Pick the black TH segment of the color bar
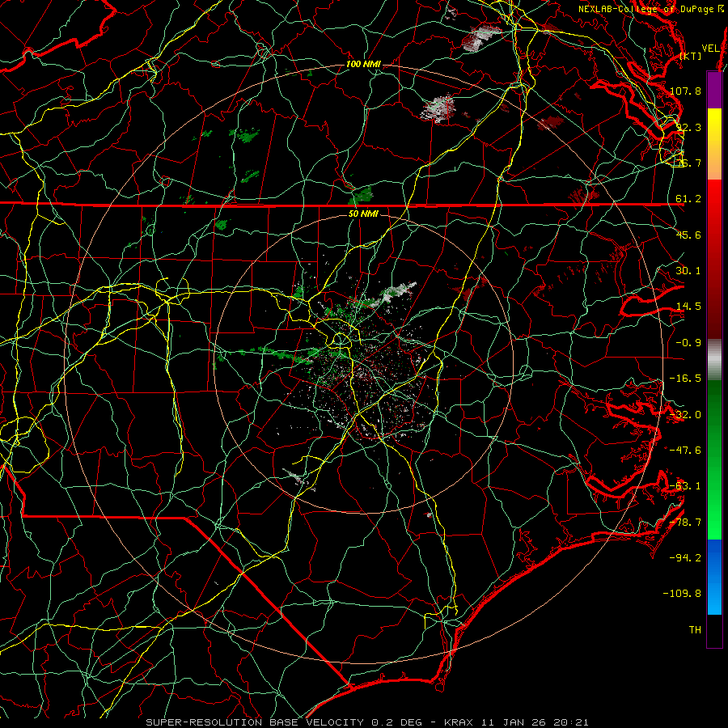 [x=714, y=630]
